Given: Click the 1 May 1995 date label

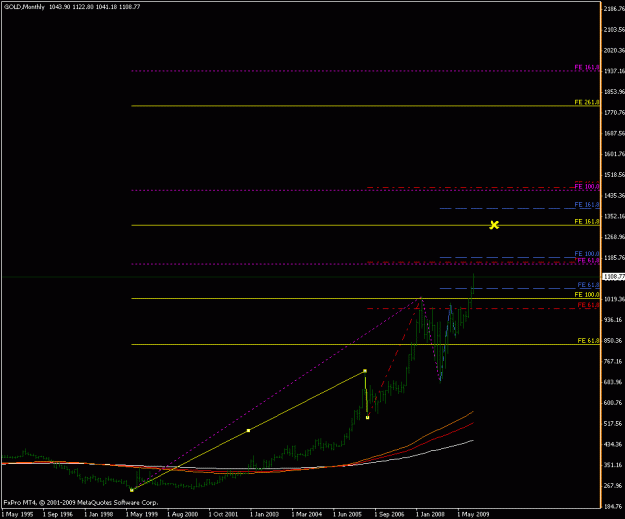Looking at the screenshot, I should pyautogui.click(x=17, y=514).
